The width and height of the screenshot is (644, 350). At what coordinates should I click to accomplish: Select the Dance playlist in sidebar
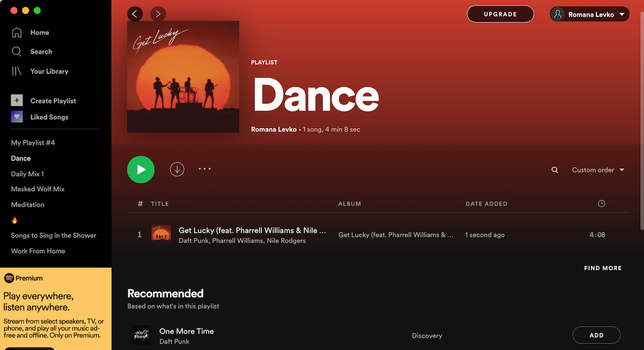[x=21, y=158]
